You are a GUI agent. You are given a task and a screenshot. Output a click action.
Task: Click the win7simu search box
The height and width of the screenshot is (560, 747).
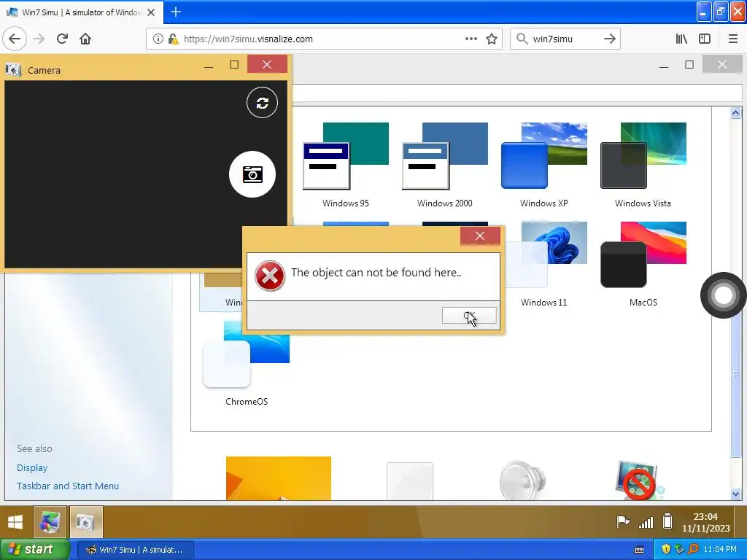pyautogui.click(x=564, y=39)
